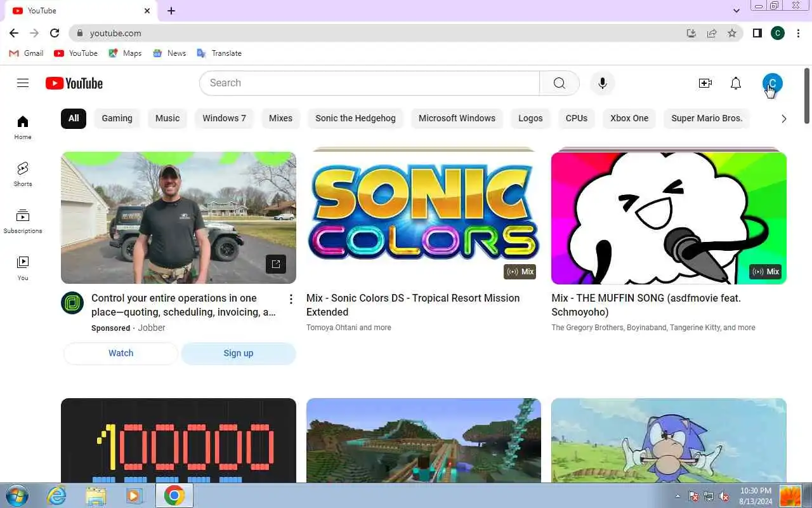812x508 pixels.
Task: Open the Minecraft video thumbnail
Action: (x=424, y=441)
